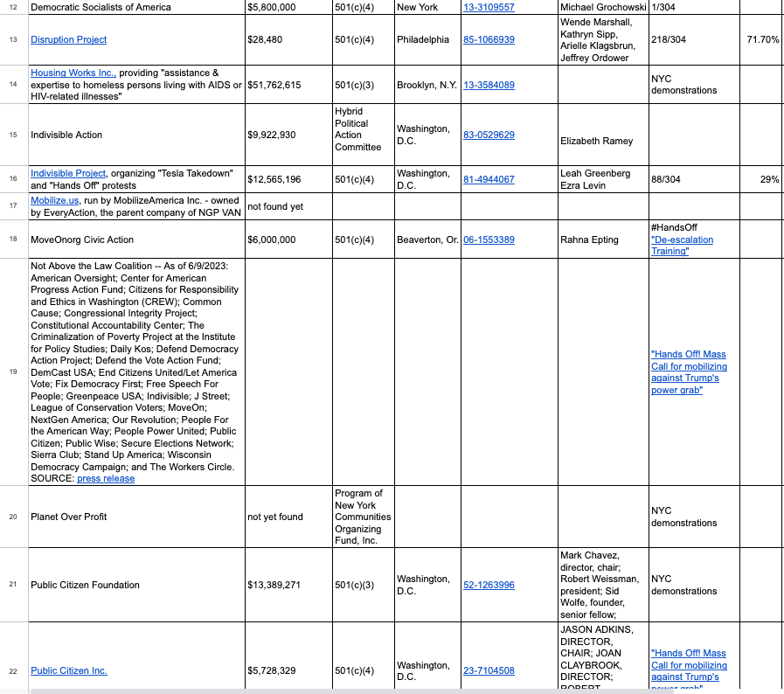
Task: Click row number 21 header
Action: pyautogui.click(x=13, y=585)
